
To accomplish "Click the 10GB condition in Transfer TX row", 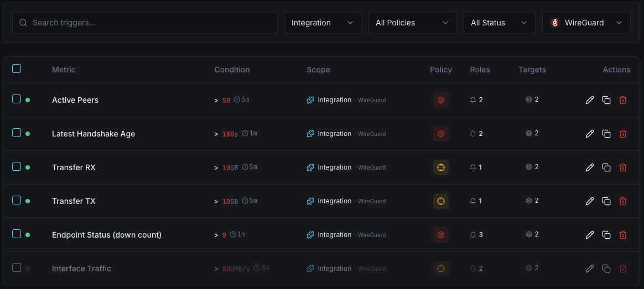I will pos(230,201).
